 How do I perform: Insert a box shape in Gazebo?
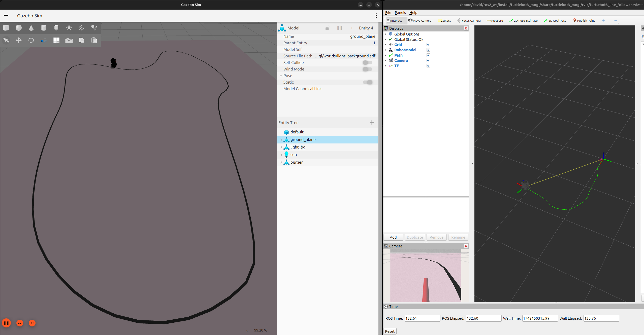click(x=6, y=28)
